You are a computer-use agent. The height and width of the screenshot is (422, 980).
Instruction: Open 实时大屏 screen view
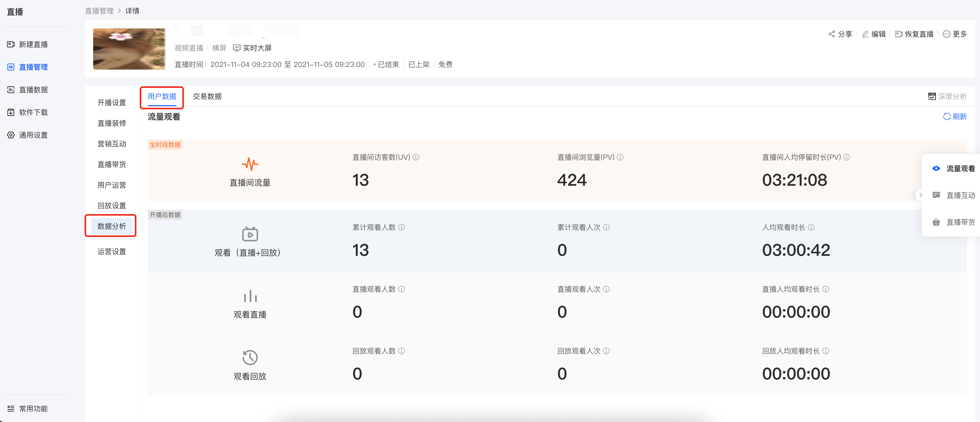[252, 48]
